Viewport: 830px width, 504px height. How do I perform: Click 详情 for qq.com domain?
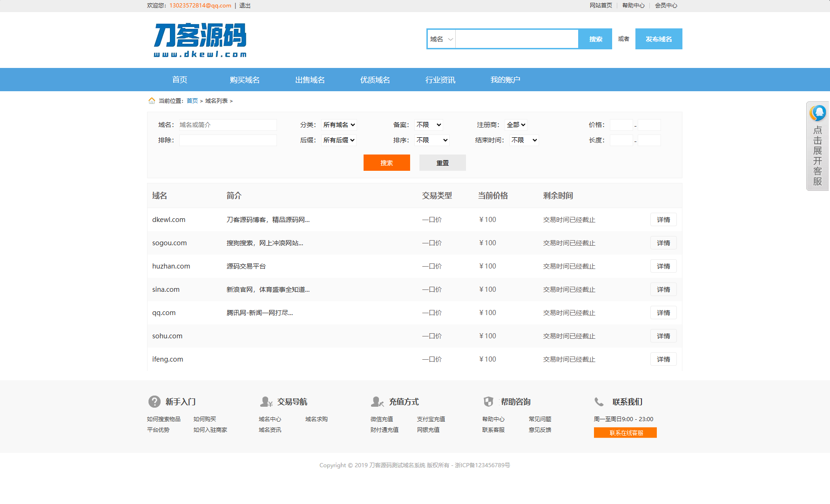pos(663,312)
